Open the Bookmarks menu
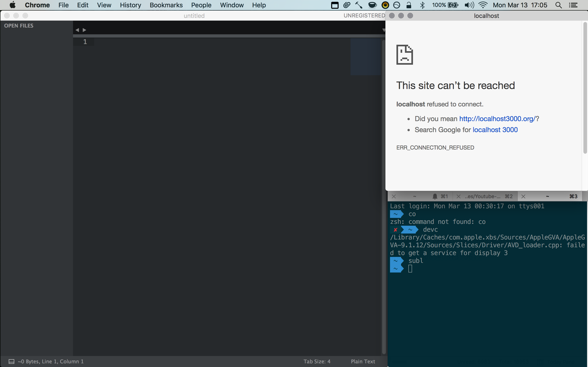588x367 pixels. (x=166, y=5)
